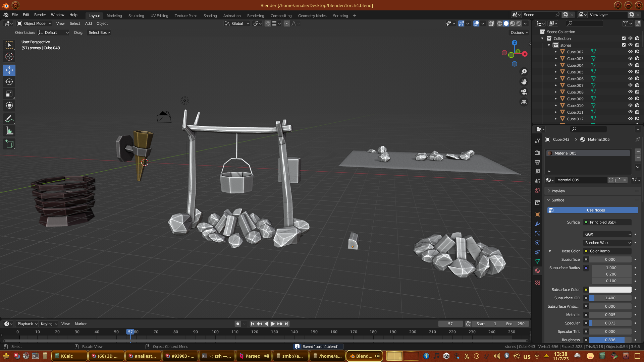
Task: Activate the Rotate tool
Action: [9, 82]
